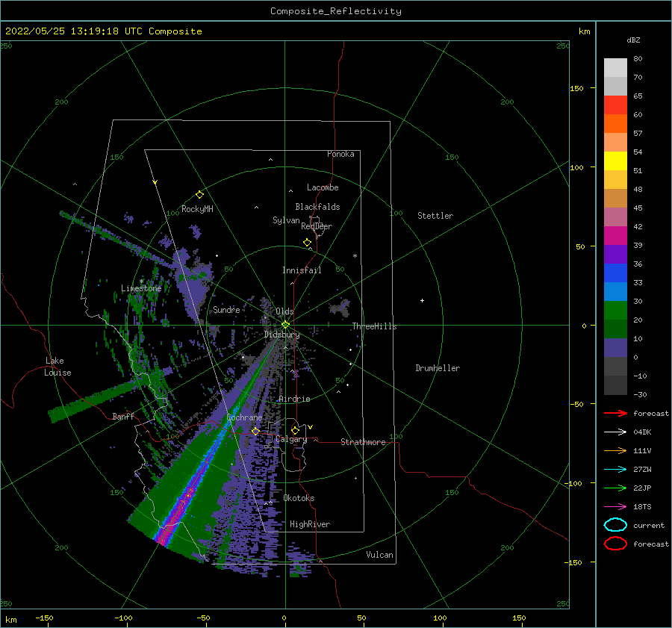The image size is (672, 628).
Task: Click the Innisfail label
Action: click(x=302, y=270)
